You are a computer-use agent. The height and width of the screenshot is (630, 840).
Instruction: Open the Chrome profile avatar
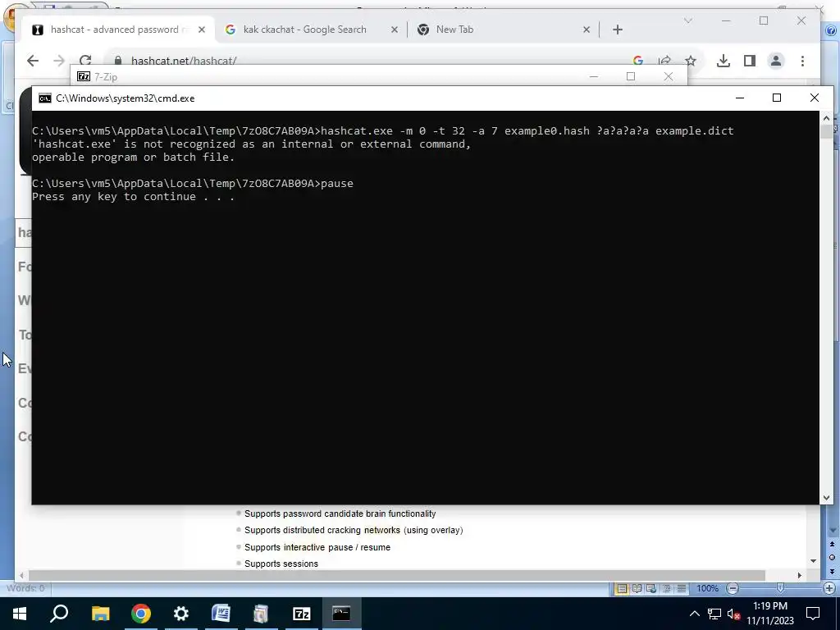[x=776, y=61]
